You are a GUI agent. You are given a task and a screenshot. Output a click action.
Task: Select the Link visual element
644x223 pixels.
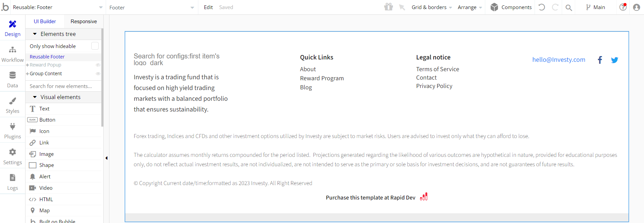(64, 143)
